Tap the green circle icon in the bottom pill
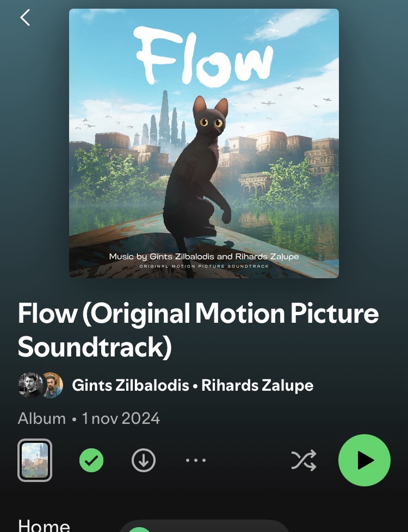The image size is (408, 532). 140,529
